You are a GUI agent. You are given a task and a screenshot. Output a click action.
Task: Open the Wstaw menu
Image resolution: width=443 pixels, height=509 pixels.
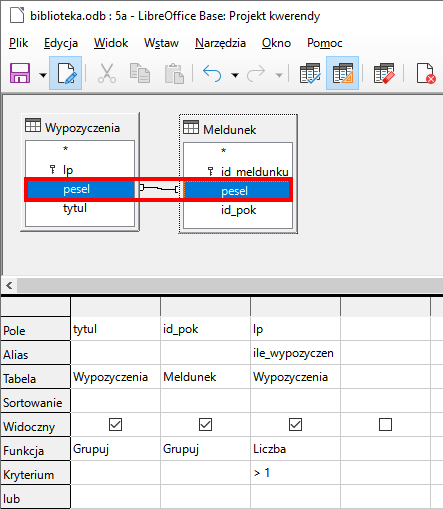pos(161,43)
